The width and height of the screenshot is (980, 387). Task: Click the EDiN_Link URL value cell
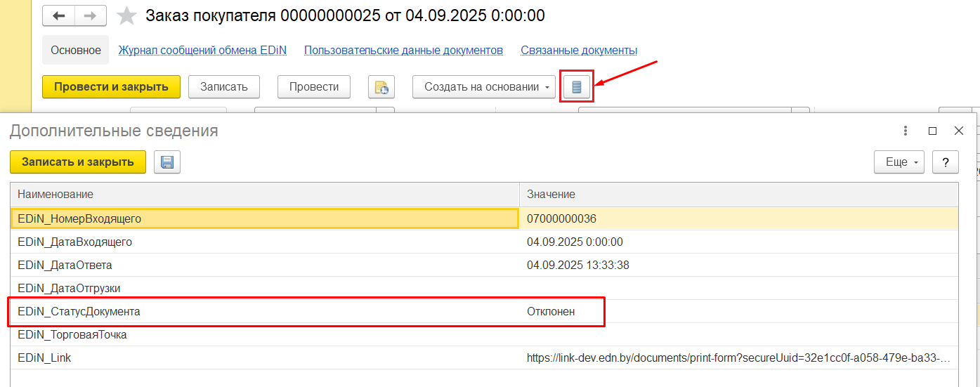(x=738, y=358)
